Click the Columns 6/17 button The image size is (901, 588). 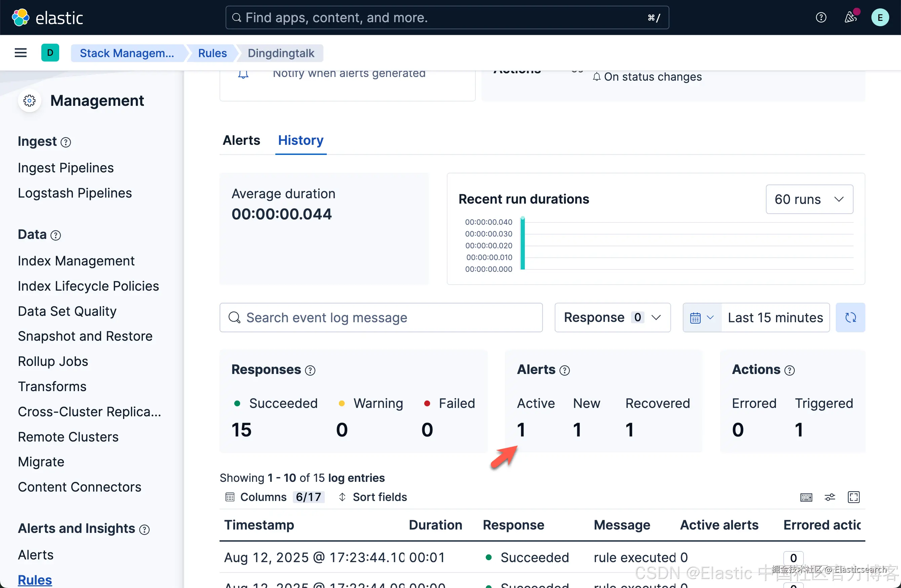coord(274,497)
